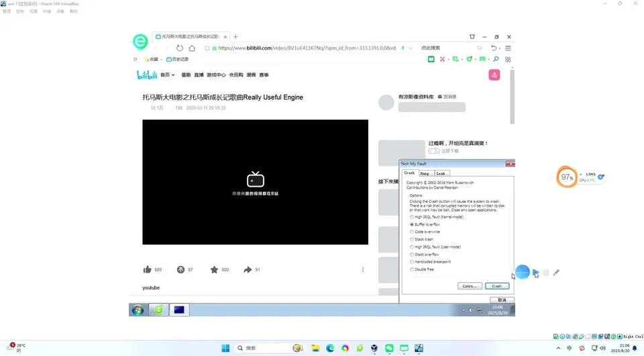Click the first green square extension icon
Image resolution: width=644 pixels, height=356 pixels.
(x=431, y=59)
